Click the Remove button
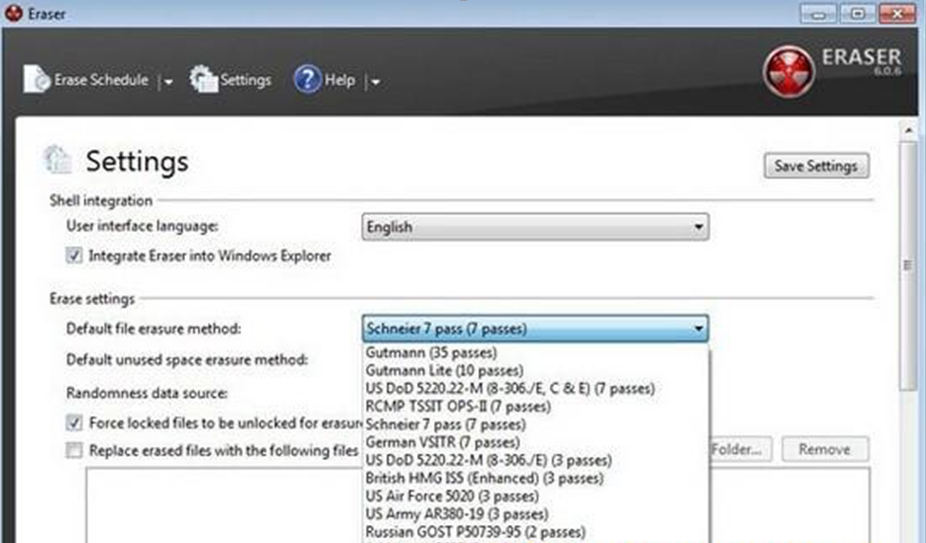Viewport: 926px width, 543px height. (x=825, y=450)
